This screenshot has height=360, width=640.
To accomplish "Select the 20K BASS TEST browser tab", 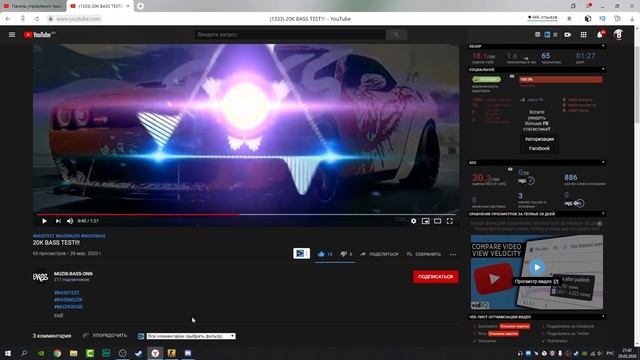I will pyautogui.click(x=99, y=6).
